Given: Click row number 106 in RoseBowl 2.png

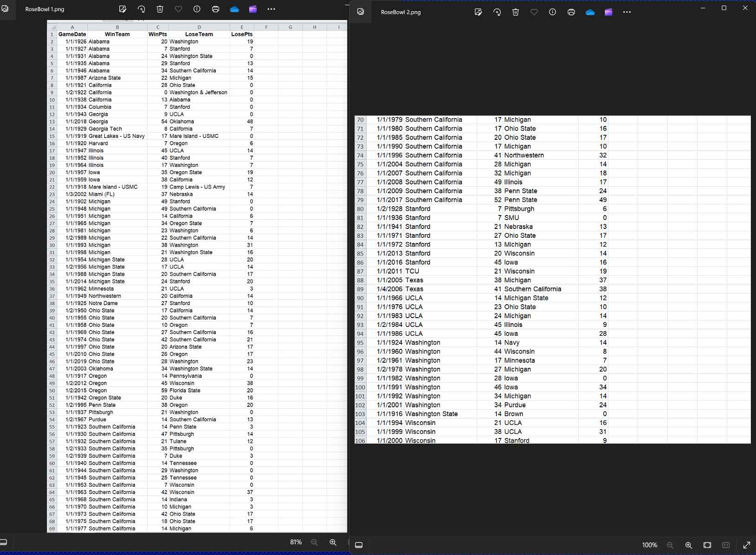Looking at the screenshot, I should pyautogui.click(x=360, y=441).
